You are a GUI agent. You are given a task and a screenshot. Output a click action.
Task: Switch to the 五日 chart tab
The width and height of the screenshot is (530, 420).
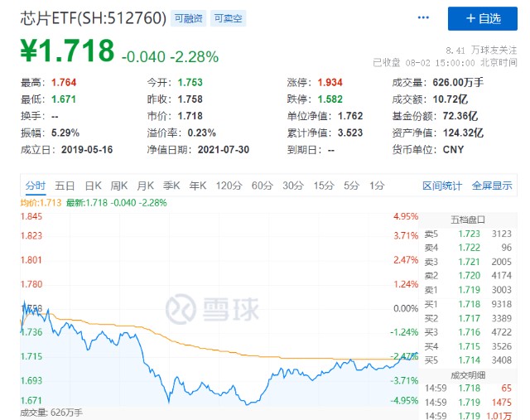[x=65, y=186]
